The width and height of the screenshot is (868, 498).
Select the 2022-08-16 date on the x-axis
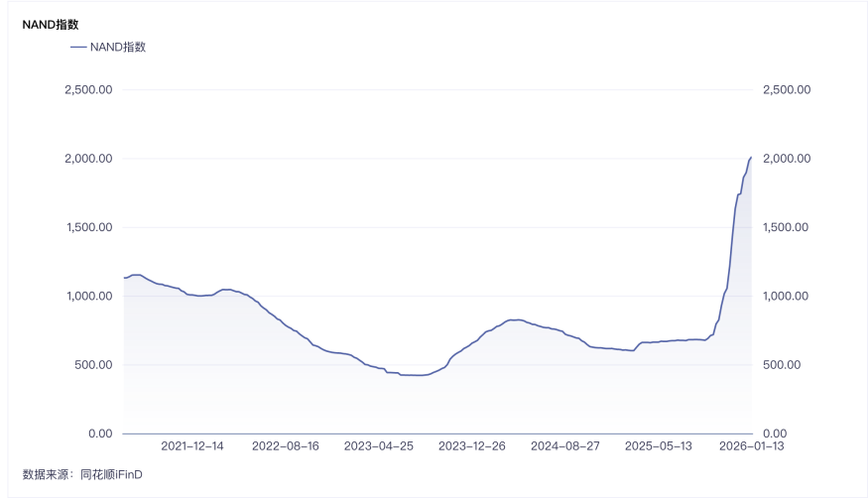pyautogui.click(x=286, y=446)
